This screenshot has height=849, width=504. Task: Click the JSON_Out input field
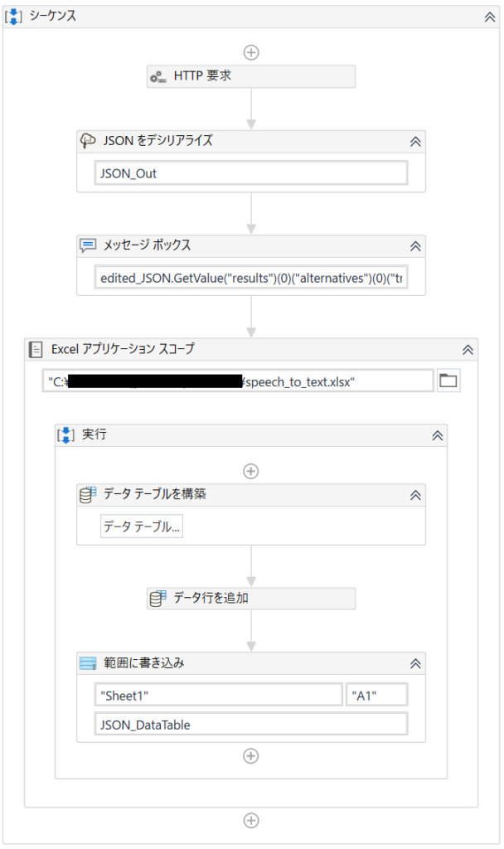pyautogui.click(x=251, y=173)
